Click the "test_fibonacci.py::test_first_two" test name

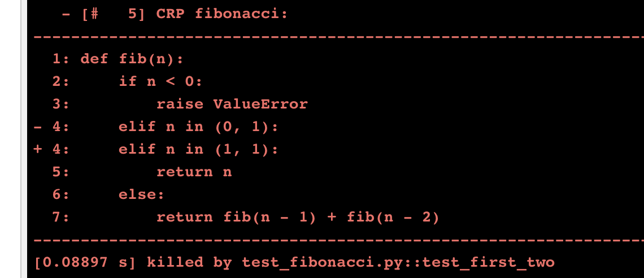[398, 262]
